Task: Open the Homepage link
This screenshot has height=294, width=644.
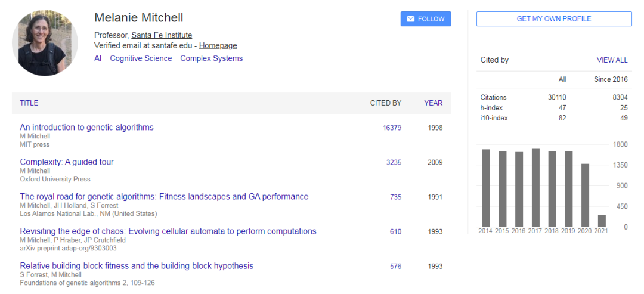Action: pyautogui.click(x=218, y=45)
